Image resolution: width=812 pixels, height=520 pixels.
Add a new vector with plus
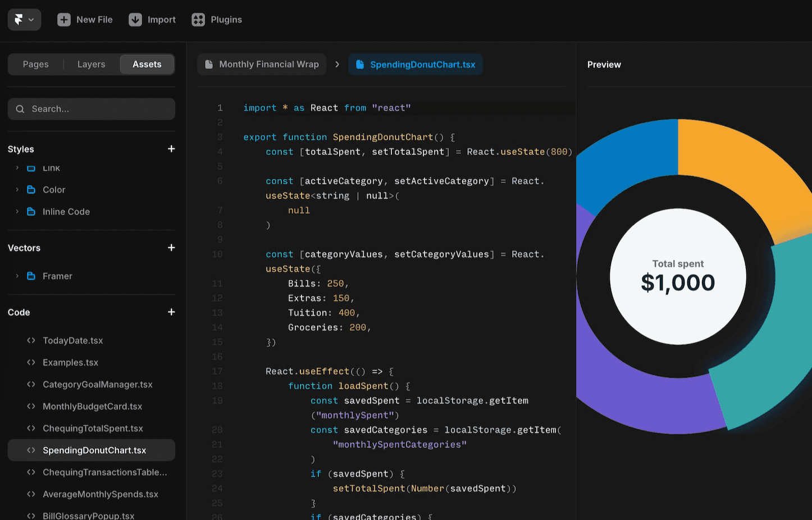(x=171, y=248)
